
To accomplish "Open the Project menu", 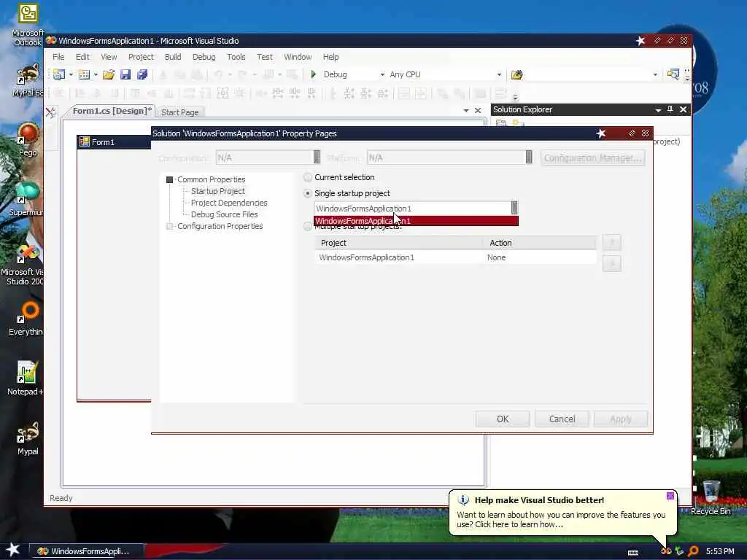I will (x=141, y=57).
